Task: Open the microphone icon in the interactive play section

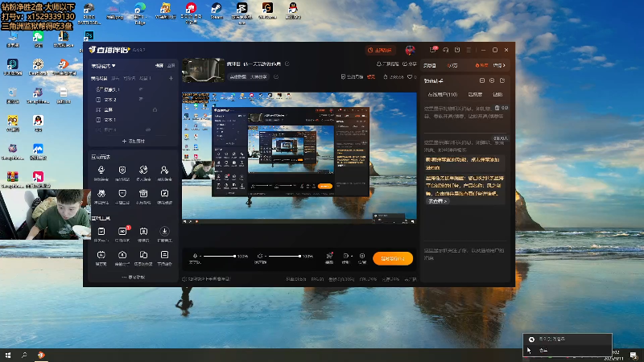Action: click(101, 170)
